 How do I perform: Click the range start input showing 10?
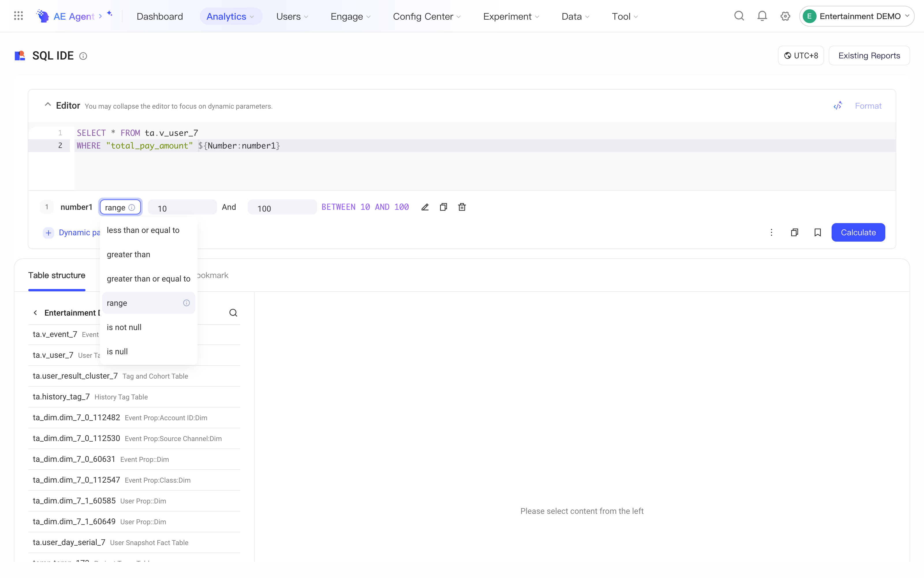pyautogui.click(x=182, y=207)
